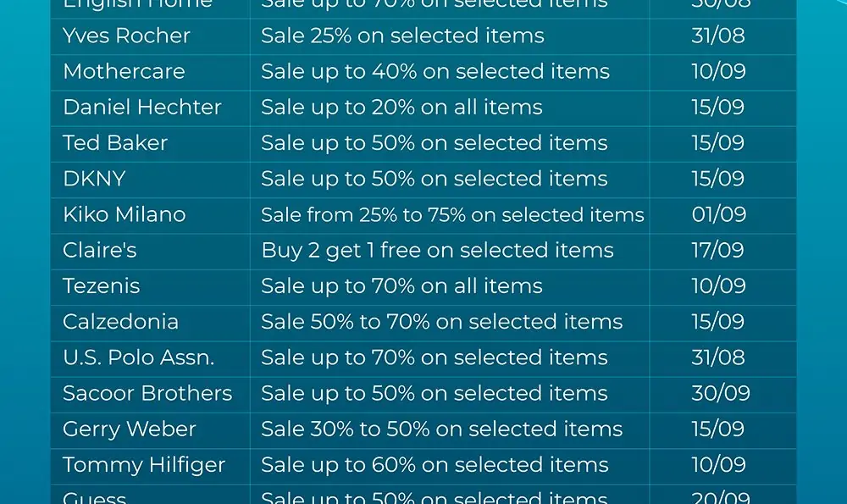Click the DKNY brand name

[94, 179]
